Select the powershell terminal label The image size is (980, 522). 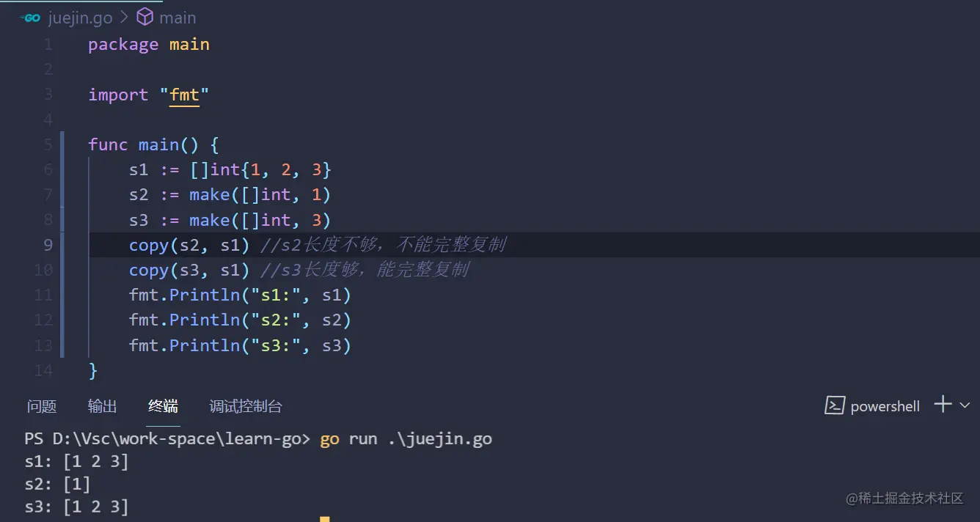click(x=885, y=406)
